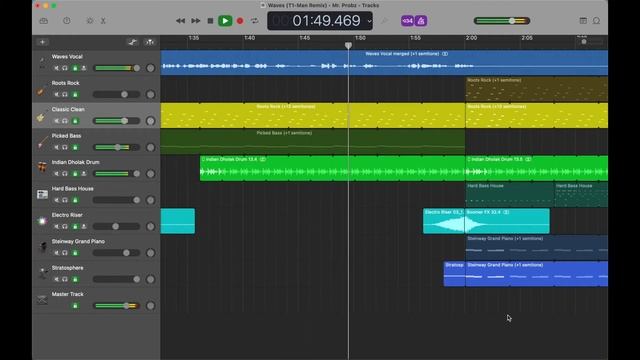The width and height of the screenshot is (640, 360).
Task: Toggle input monitoring on Waves Vocal
Action: click(84, 68)
